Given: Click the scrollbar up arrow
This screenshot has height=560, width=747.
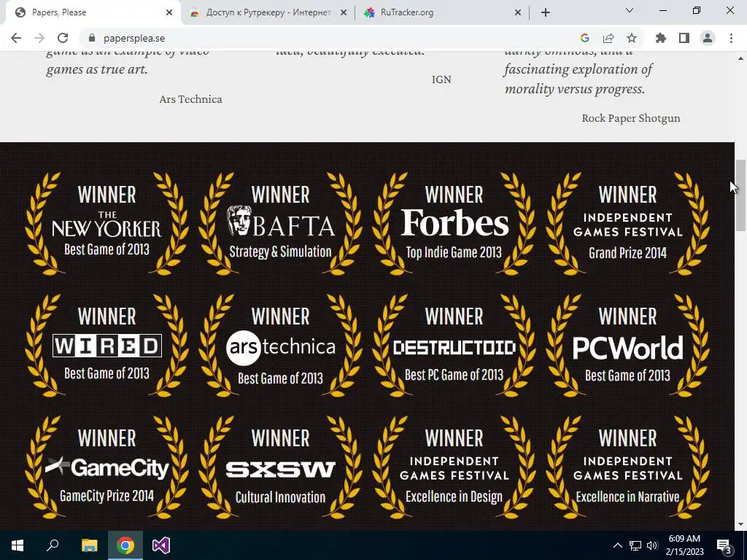Looking at the screenshot, I should (741, 58).
